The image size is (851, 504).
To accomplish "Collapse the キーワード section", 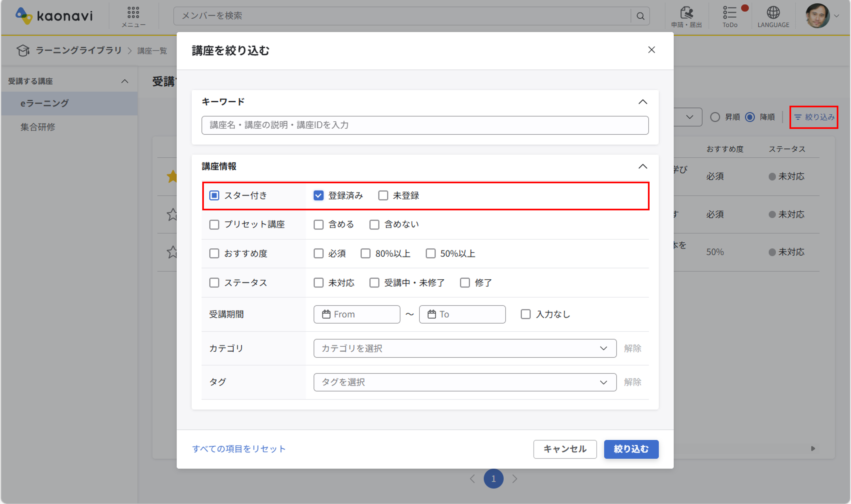I will 643,102.
